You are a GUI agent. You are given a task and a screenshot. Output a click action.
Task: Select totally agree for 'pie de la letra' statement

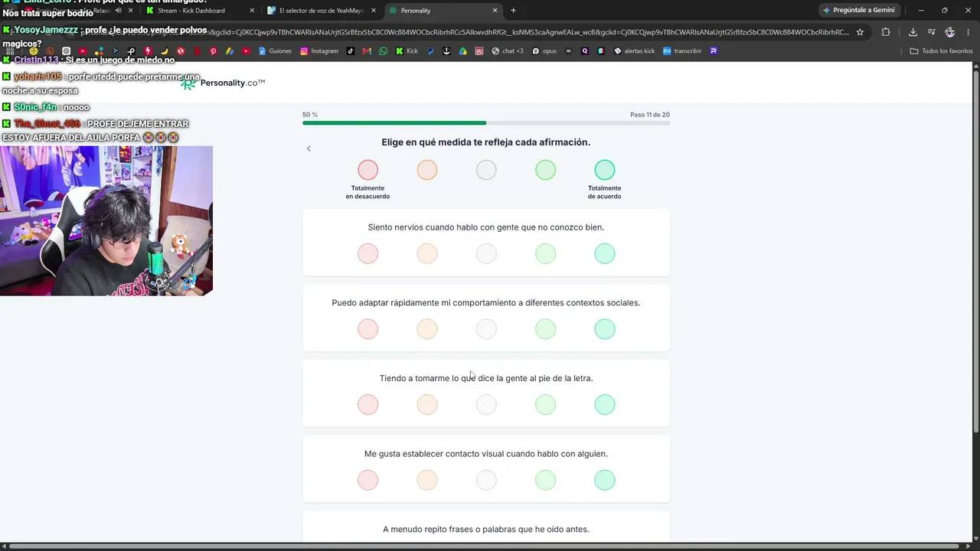pyautogui.click(x=605, y=404)
